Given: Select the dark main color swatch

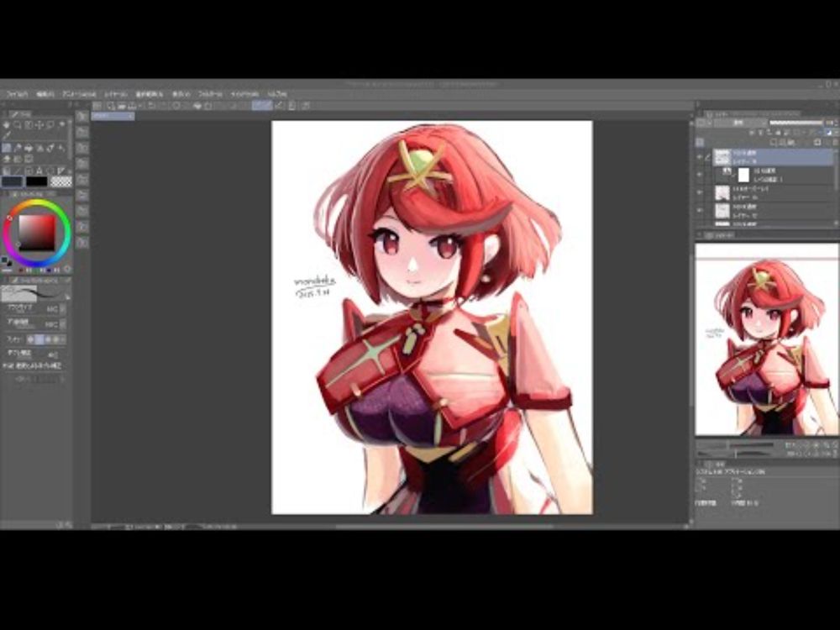Looking at the screenshot, I should tap(12, 181).
